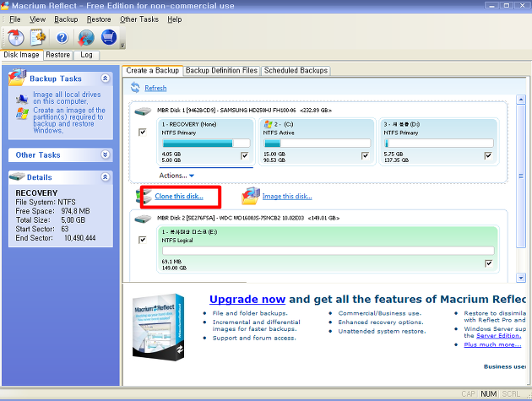Open the Restore menu
This screenshot has width=532, height=401.
(x=99, y=19)
